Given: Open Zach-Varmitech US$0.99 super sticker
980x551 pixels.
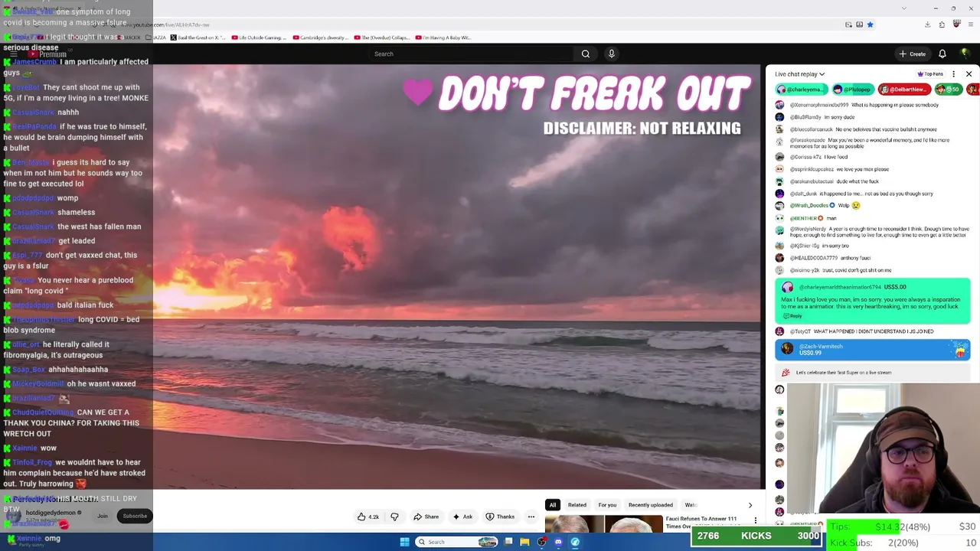Looking at the screenshot, I should (x=873, y=350).
